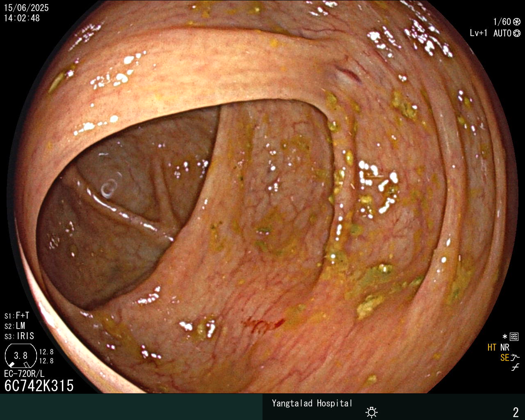Screen dimensions: 525x420
Task: Click the main endoscopic colon image
Action: click(x=262, y=197)
